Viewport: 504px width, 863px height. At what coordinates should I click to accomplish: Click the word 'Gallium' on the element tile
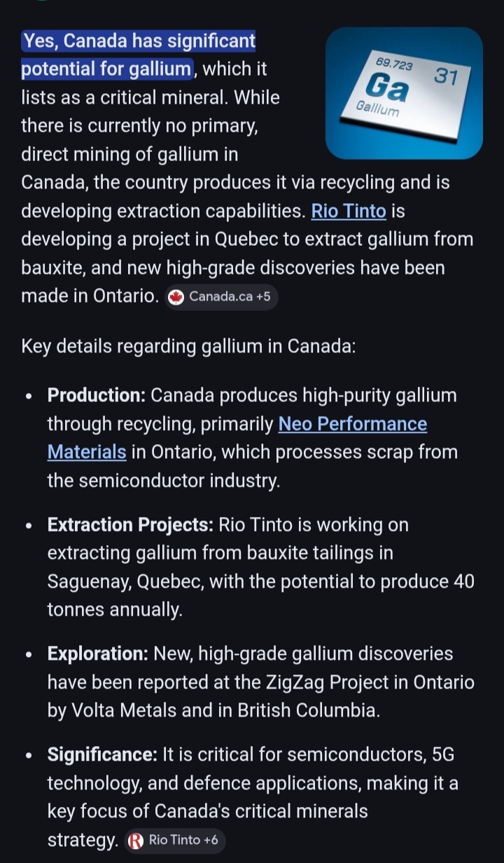point(377,109)
